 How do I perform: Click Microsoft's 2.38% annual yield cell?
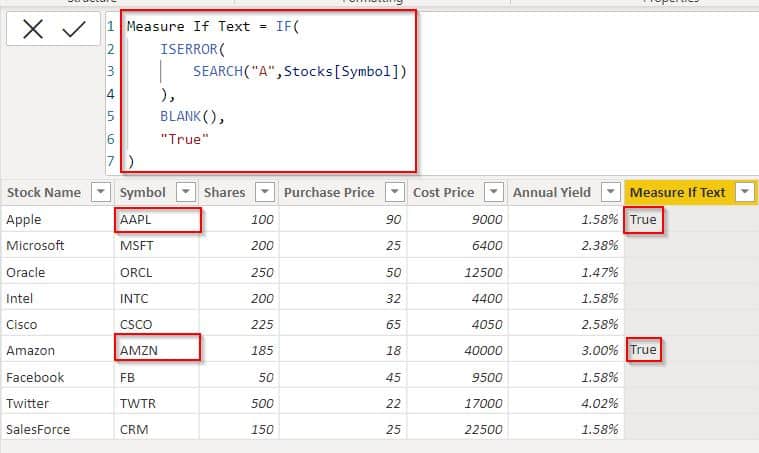pos(566,245)
